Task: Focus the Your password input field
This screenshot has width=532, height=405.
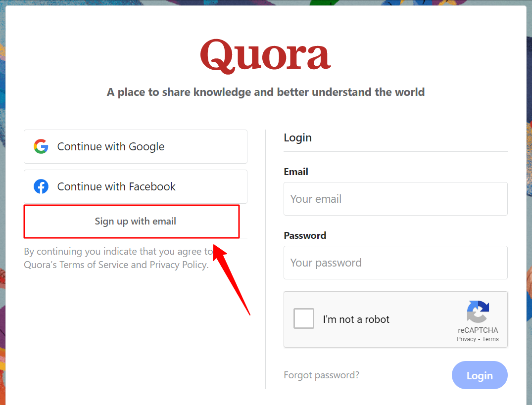Action: [x=395, y=263]
